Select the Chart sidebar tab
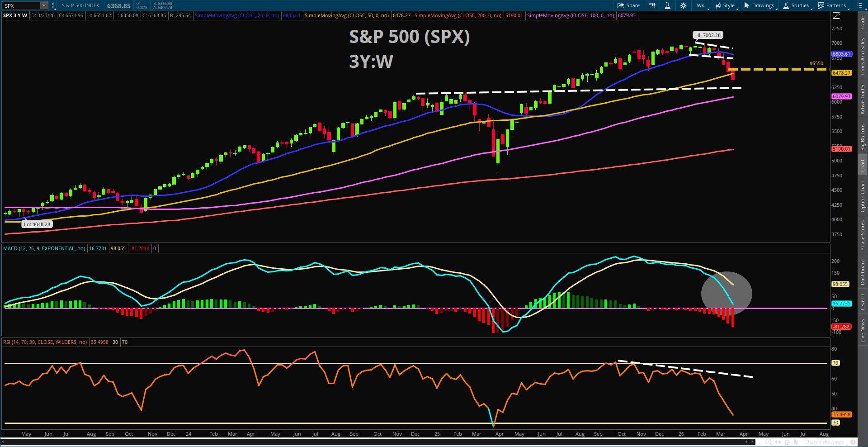 point(863,165)
